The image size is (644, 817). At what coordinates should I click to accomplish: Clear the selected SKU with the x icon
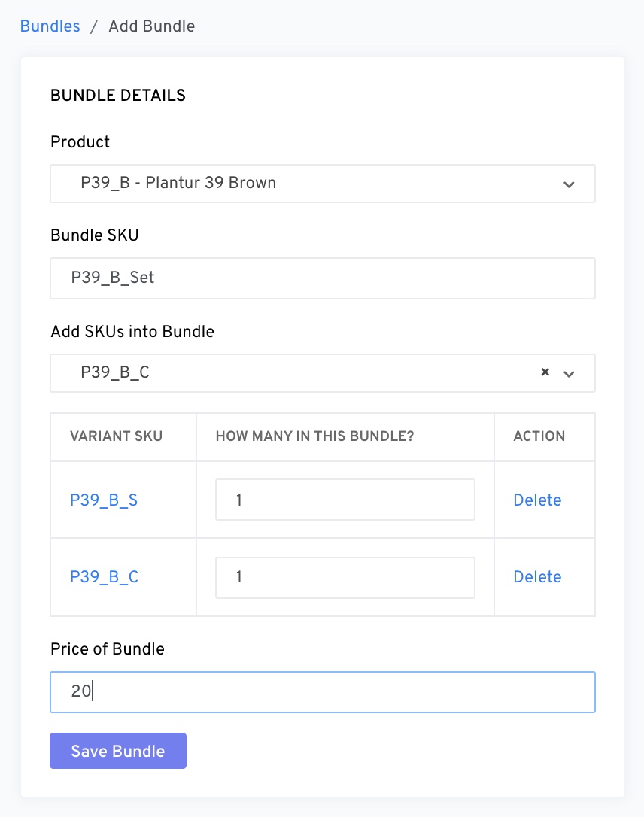click(545, 372)
